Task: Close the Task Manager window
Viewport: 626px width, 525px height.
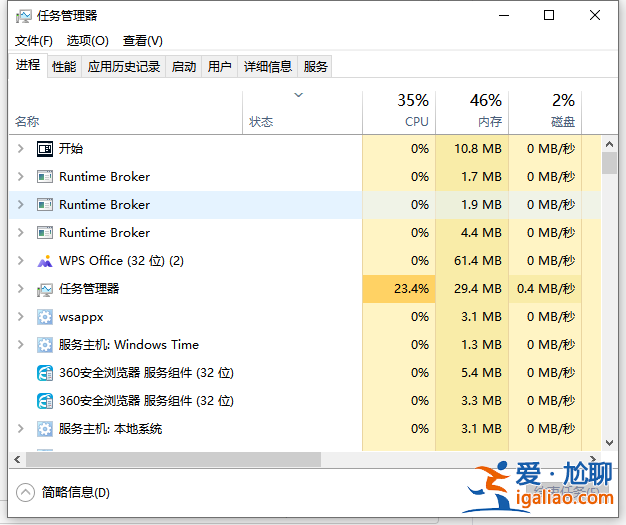Action: coord(595,16)
